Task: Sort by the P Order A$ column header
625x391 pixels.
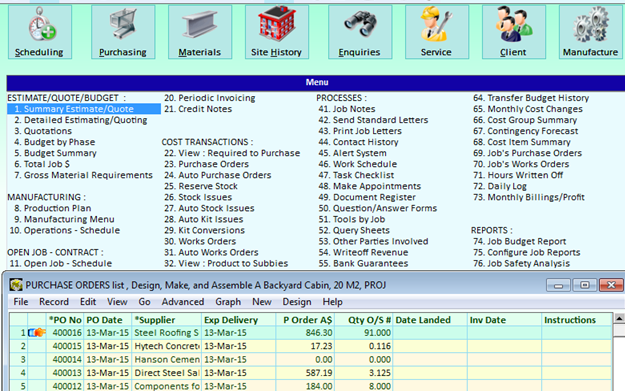Action: [305, 320]
